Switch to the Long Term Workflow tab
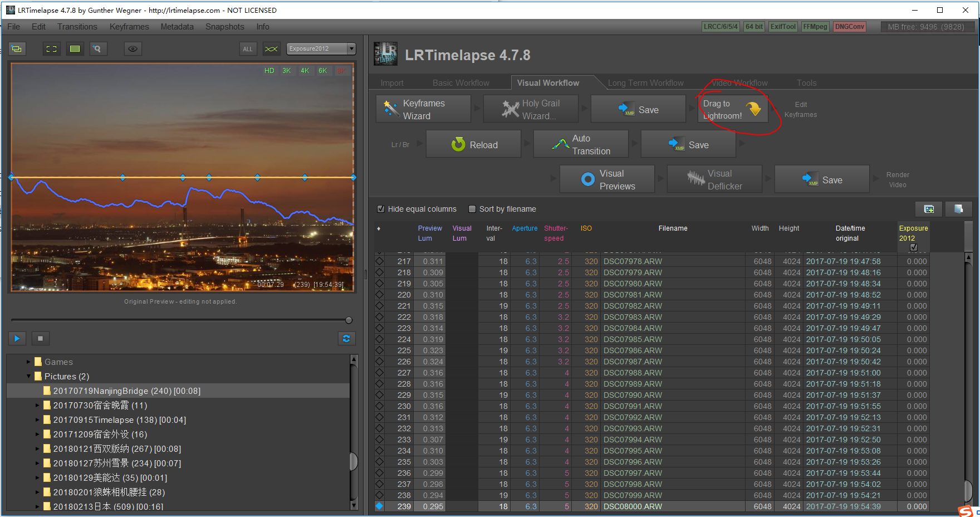The height and width of the screenshot is (517, 980). 646,83
